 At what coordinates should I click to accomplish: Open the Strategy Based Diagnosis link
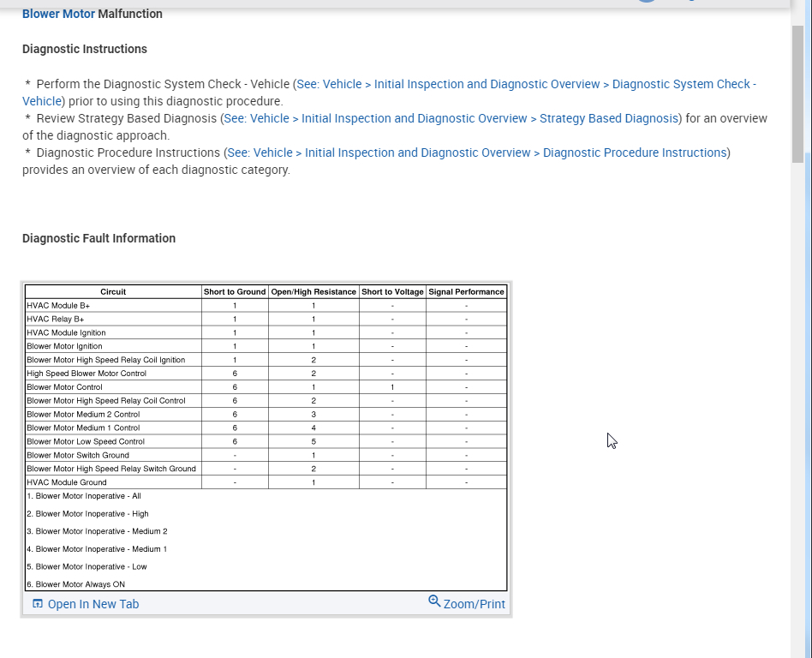click(451, 118)
